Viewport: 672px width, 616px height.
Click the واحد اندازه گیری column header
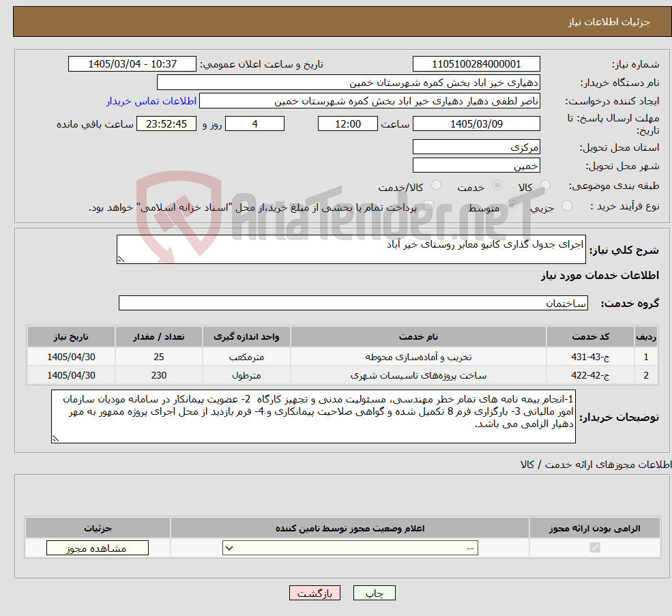(x=246, y=337)
